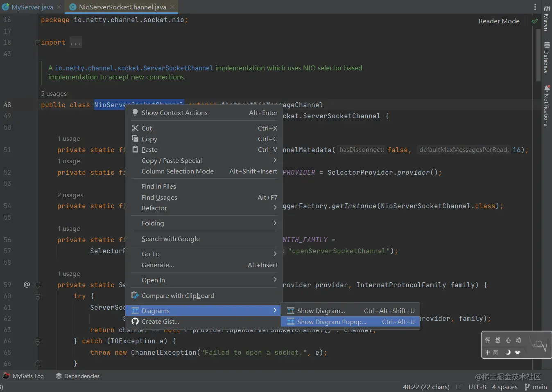Expand the Go To submenu arrow

275,253
